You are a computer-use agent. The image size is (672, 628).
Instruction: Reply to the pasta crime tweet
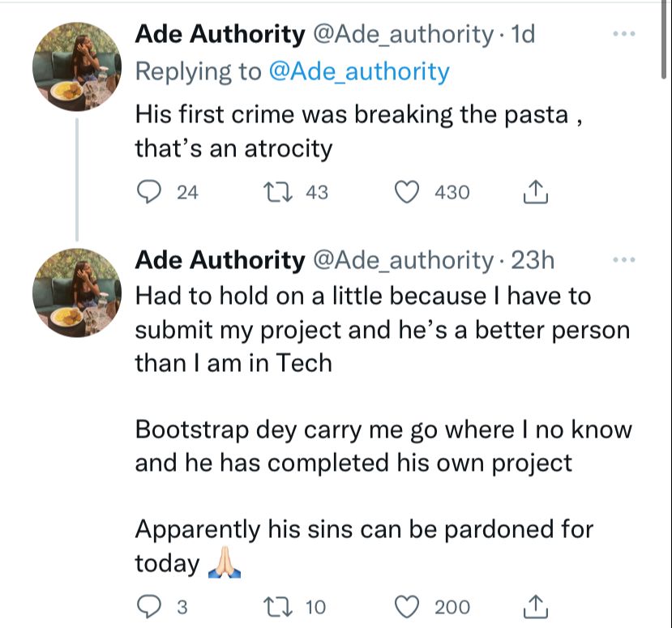tap(148, 192)
